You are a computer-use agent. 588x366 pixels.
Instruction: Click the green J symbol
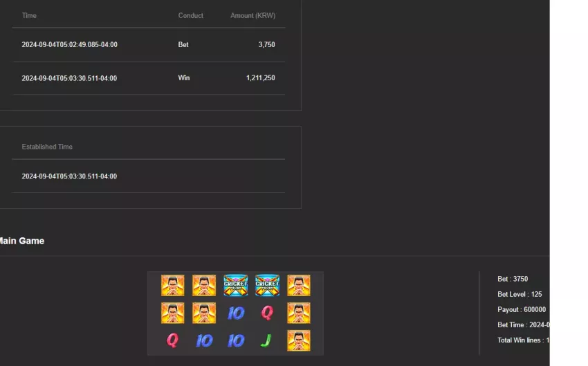(266, 340)
